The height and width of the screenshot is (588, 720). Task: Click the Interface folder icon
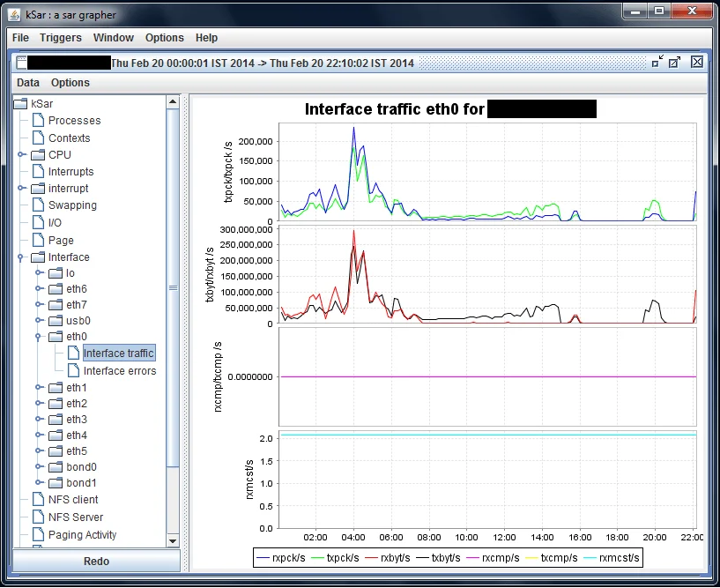[x=38, y=257]
